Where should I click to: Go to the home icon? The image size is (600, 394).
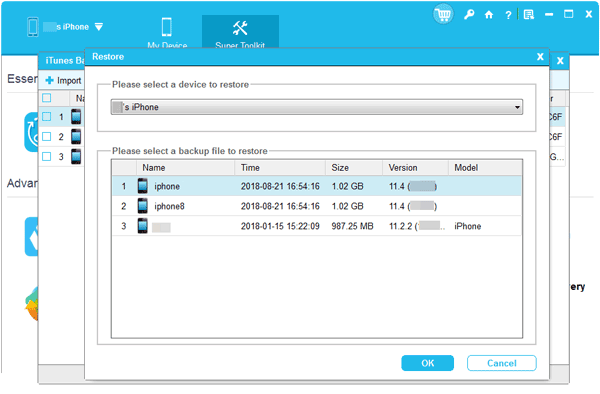pos(489,15)
